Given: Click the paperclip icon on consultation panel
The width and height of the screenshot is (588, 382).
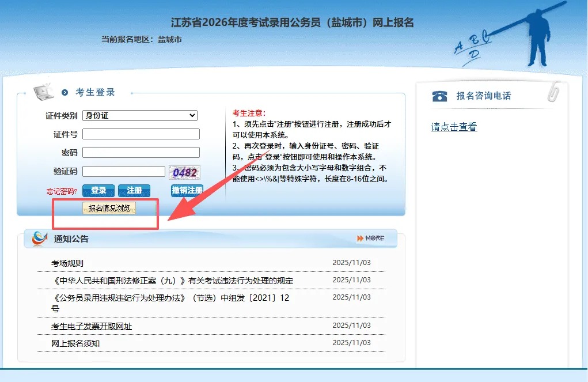Looking at the screenshot, I should click(554, 92).
